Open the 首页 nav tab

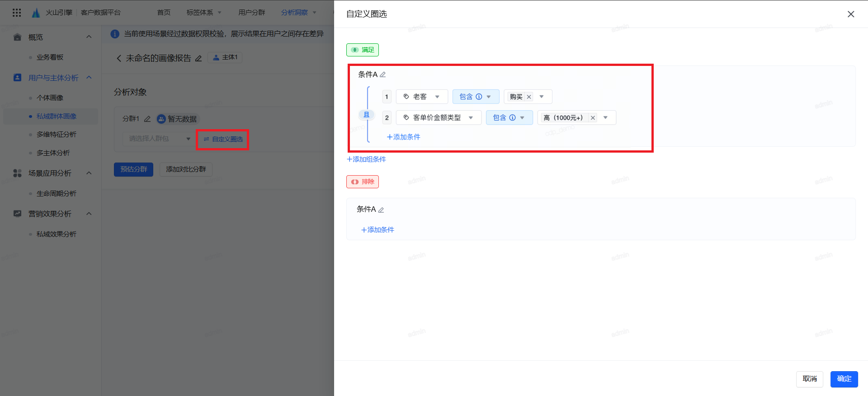(x=164, y=13)
